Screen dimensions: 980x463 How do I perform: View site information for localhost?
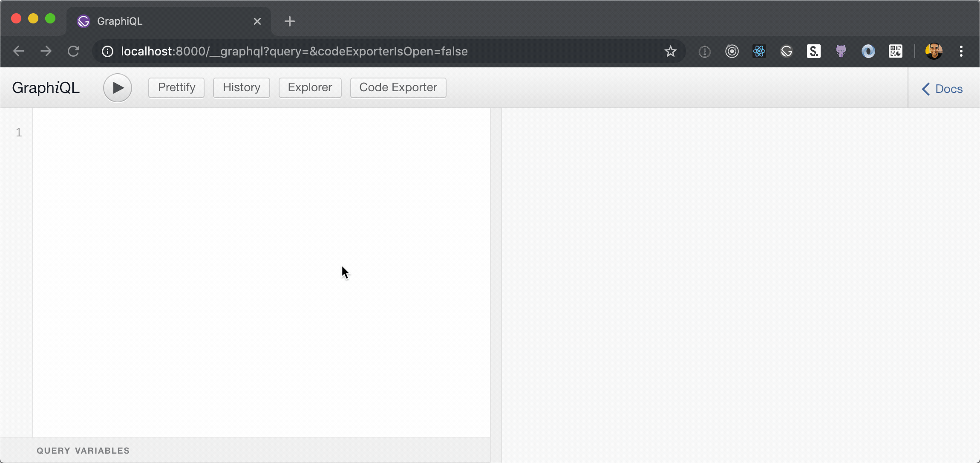tap(107, 51)
